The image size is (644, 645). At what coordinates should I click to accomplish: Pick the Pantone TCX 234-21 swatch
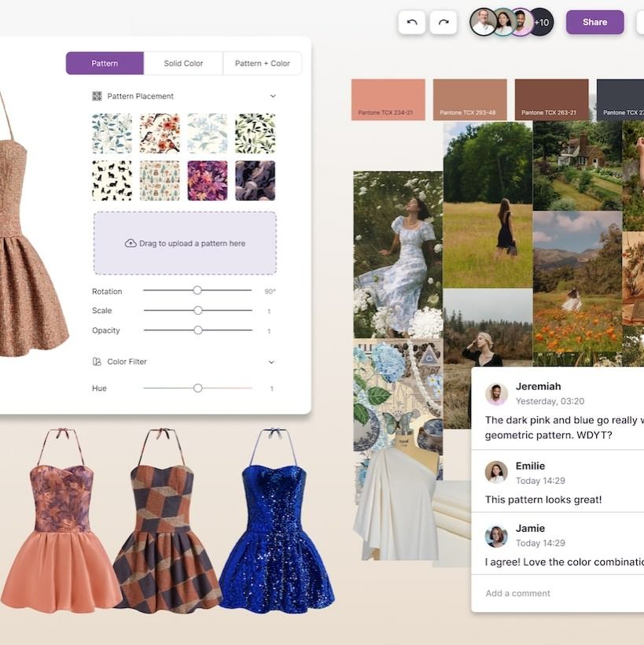[x=388, y=99]
